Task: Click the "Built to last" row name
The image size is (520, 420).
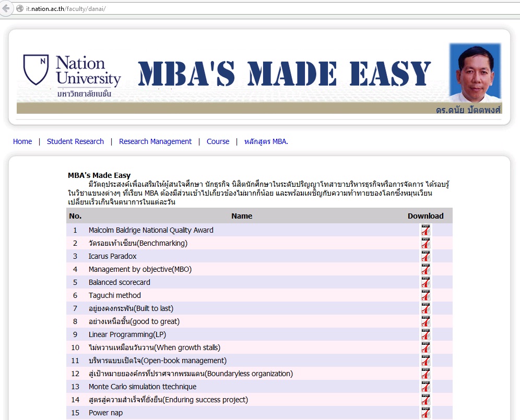Action: 131,308
